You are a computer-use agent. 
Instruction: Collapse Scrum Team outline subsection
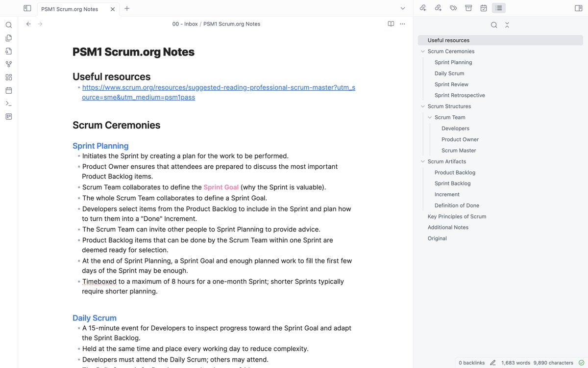pos(430,117)
